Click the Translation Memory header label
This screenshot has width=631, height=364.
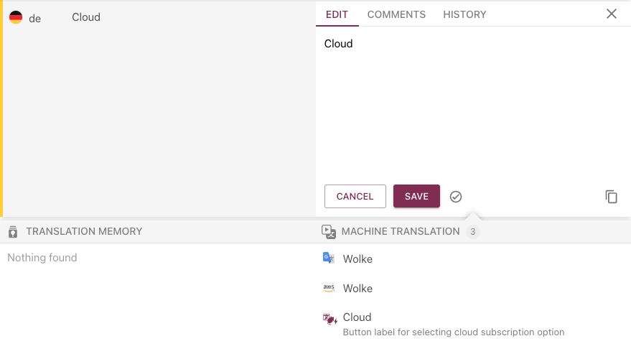tap(84, 232)
